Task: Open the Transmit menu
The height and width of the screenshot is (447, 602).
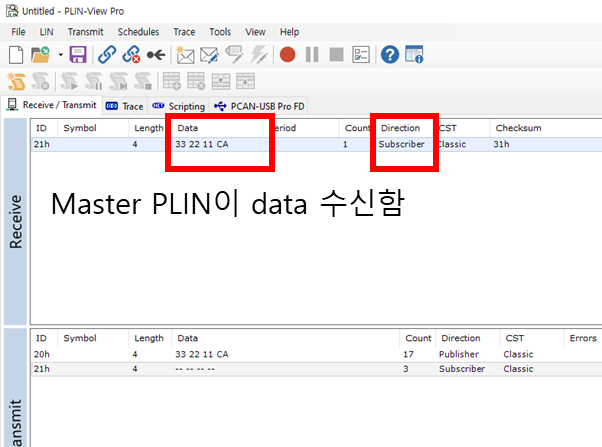Action: pyautogui.click(x=85, y=32)
